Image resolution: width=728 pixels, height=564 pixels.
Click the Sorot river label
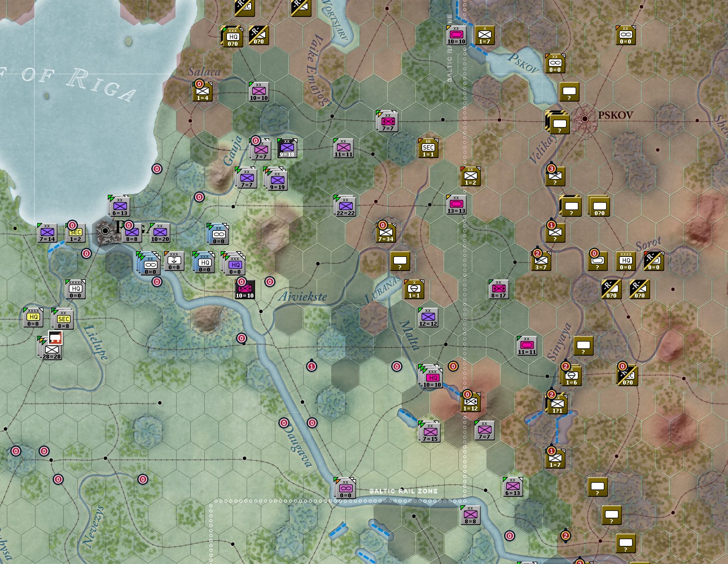pos(648,244)
